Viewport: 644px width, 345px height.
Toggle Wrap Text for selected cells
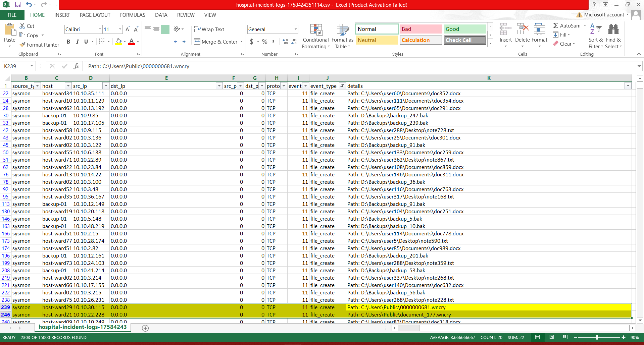pos(209,30)
